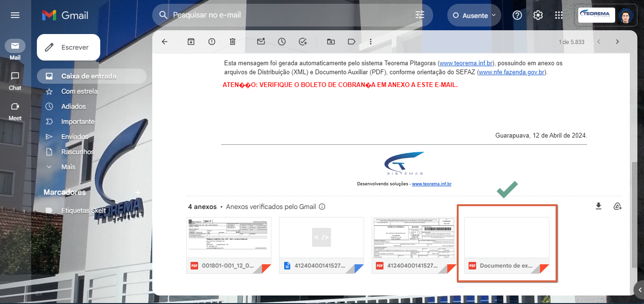Click the 4 anexos label
The height and width of the screenshot is (304, 644).
tap(202, 207)
